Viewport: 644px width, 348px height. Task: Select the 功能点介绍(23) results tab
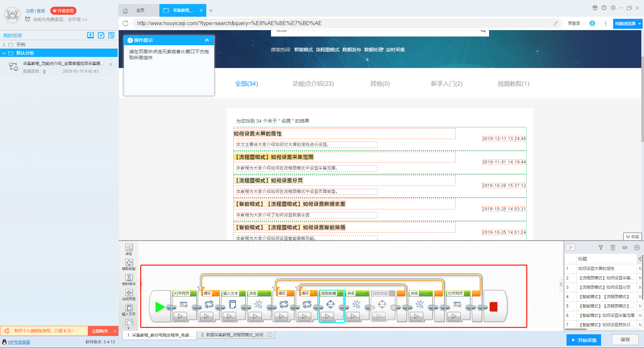[x=313, y=84]
